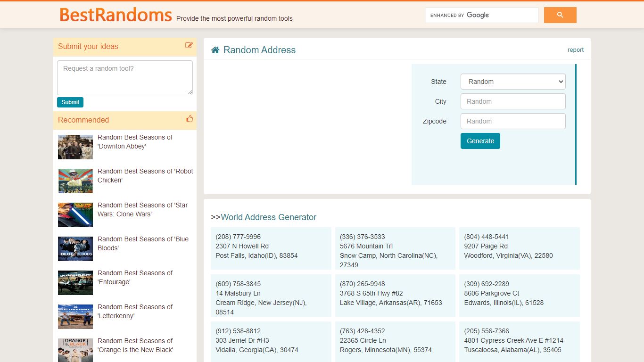This screenshot has width=644, height=362.
Task: Open Random Best Seasons of 'Entourage'
Action: [135, 278]
